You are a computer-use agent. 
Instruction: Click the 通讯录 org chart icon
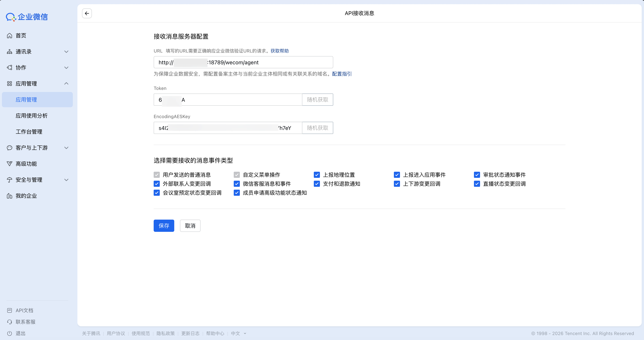pyautogui.click(x=10, y=52)
